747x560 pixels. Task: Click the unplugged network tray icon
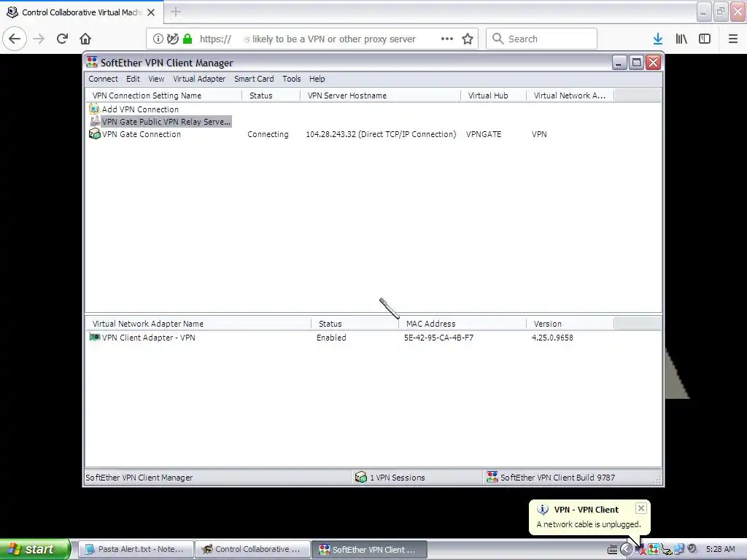pyautogui.click(x=640, y=549)
